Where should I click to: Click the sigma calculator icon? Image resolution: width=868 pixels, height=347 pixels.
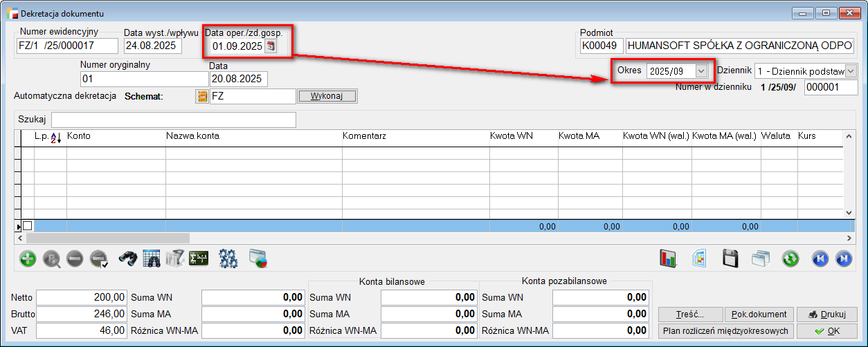coord(199,259)
